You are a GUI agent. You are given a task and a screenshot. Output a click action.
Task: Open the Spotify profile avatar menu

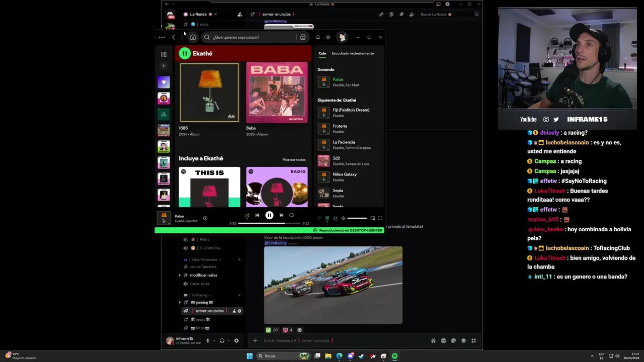click(342, 37)
